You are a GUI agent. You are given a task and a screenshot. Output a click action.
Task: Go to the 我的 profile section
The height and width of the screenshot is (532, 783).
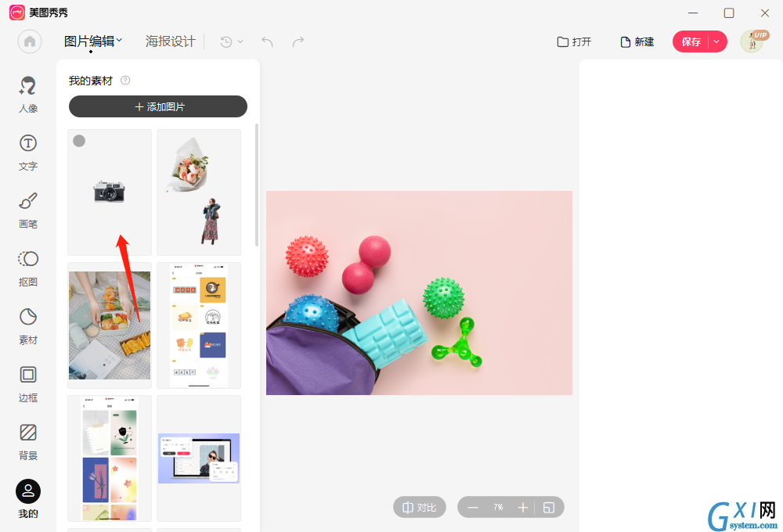(x=28, y=499)
